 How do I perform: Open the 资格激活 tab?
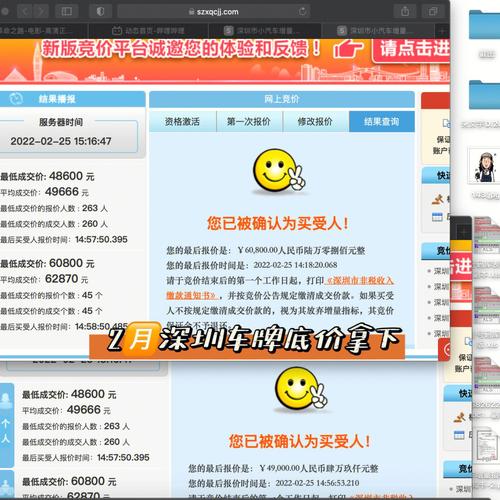(x=182, y=122)
